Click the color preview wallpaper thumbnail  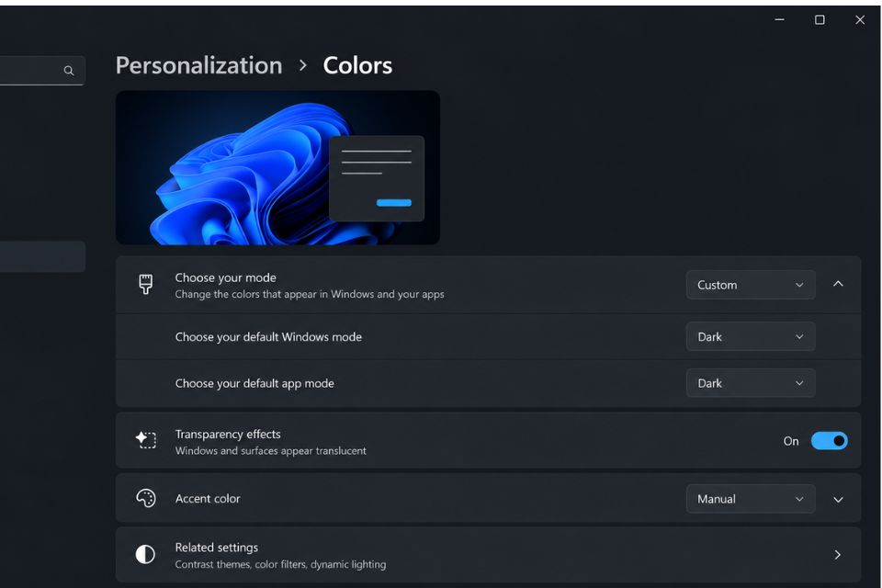[277, 168]
